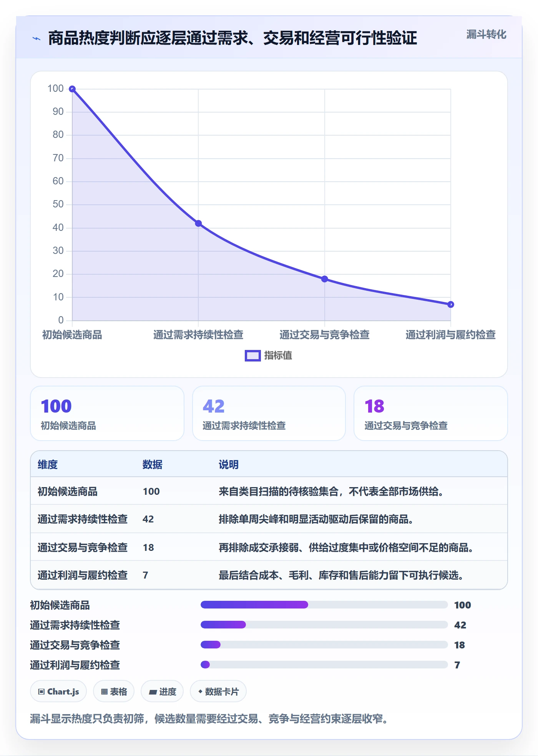This screenshot has height=756, width=538.
Task: Click the description starting 再排除成交承接弱
Action: [347, 548]
